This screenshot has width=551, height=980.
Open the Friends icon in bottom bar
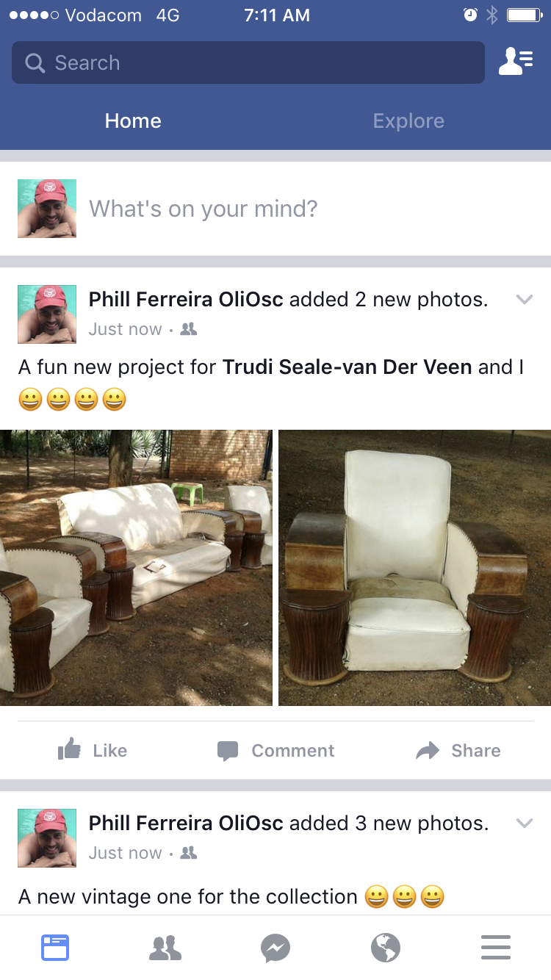coord(165,948)
